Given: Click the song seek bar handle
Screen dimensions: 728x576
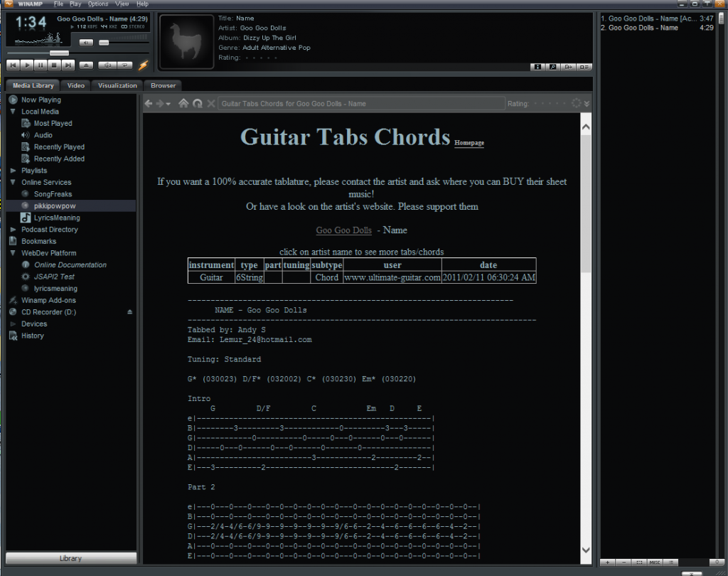Looking at the screenshot, I should 60,53.
